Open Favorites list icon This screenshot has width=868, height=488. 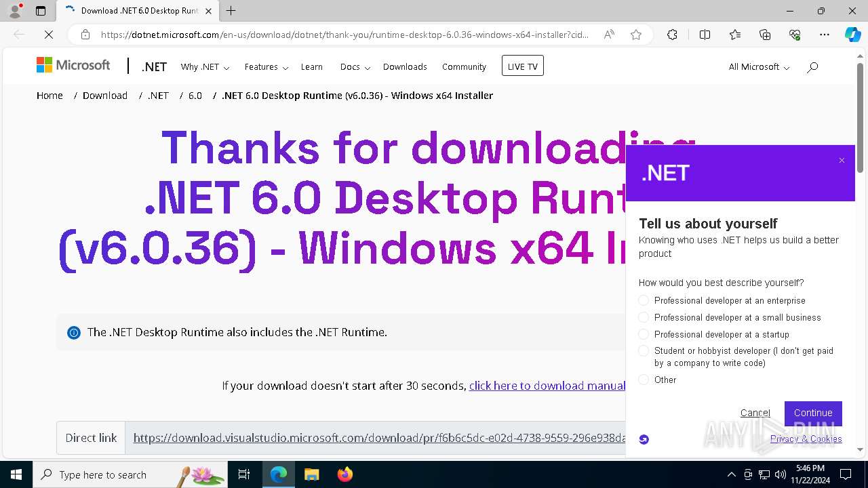(x=735, y=35)
